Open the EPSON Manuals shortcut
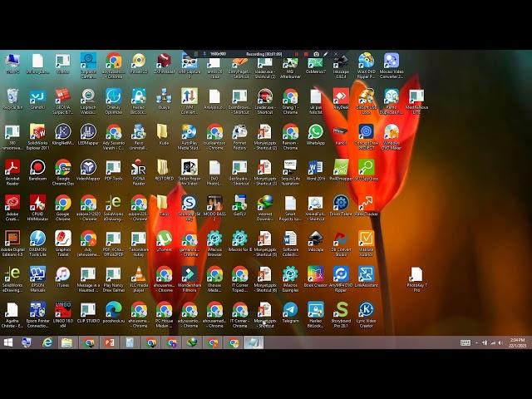The height and width of the screenshot is (399, 532). click(x=37, y=278)
